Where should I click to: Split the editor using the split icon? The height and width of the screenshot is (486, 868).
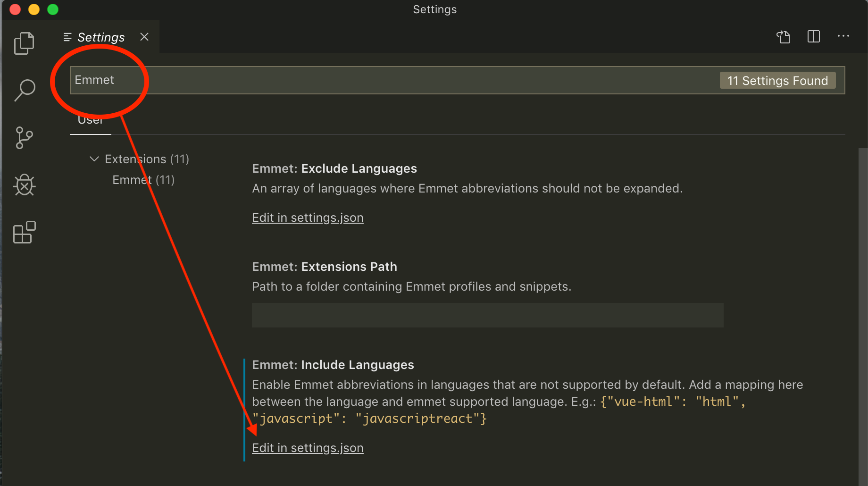(813, 36)
